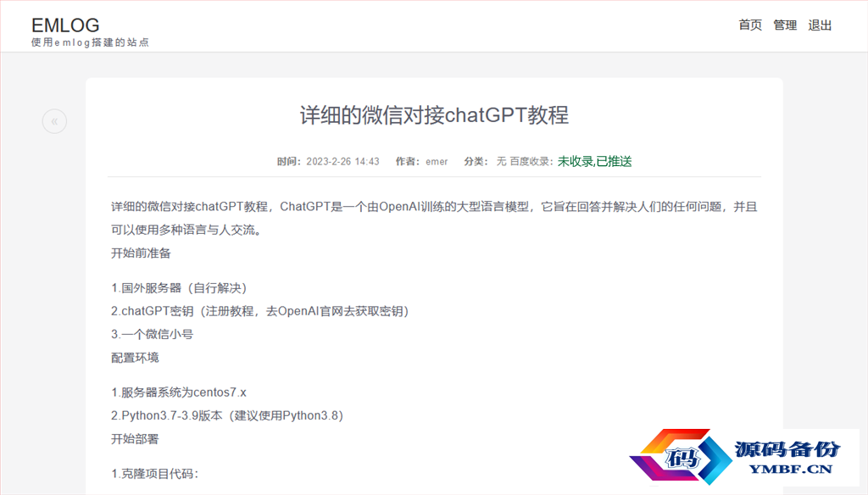Image resolution: width=868 pixels, height=495 pixels.
Task: Click the 使用emlog搭建的站点 subtitle
Action: pyautogui.click(x=90, y=42)
